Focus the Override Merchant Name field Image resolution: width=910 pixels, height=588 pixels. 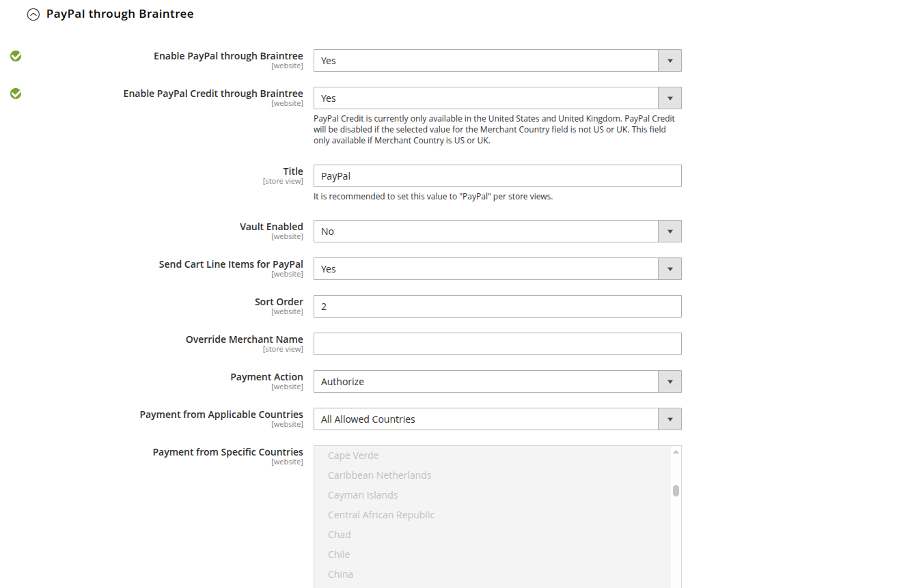click(497, 344)
